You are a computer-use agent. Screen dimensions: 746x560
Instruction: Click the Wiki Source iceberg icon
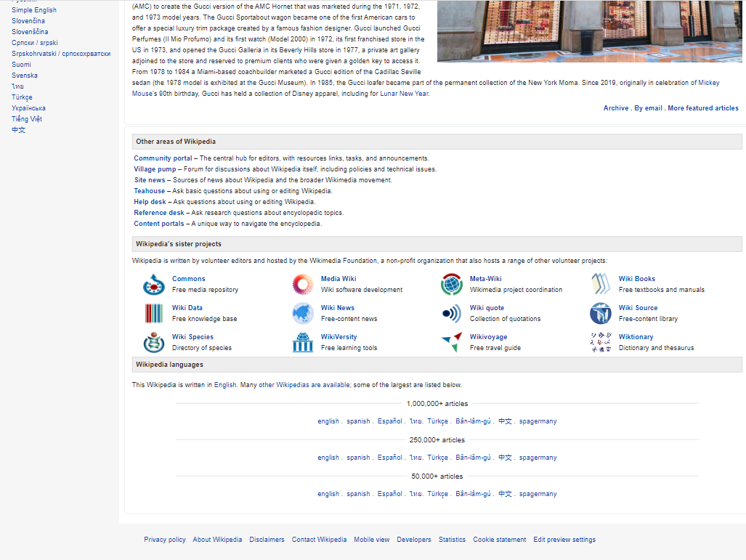pyautogui.click(x=601, y=314)
